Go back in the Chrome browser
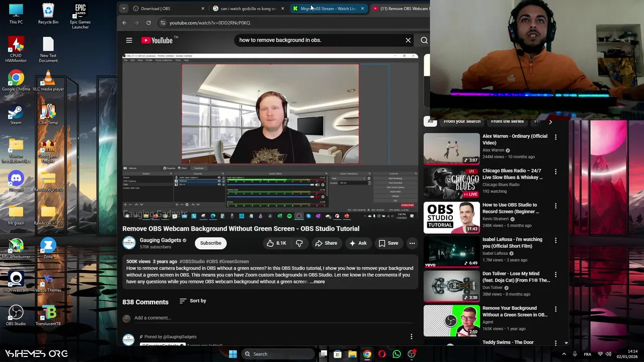This screenshot has height=362, width=644. tap(125, 23)
